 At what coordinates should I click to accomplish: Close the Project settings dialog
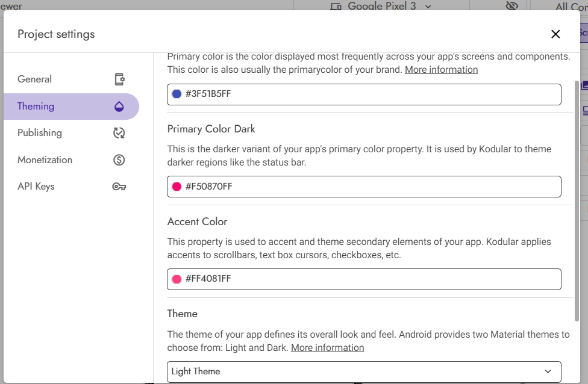[555, 34]
